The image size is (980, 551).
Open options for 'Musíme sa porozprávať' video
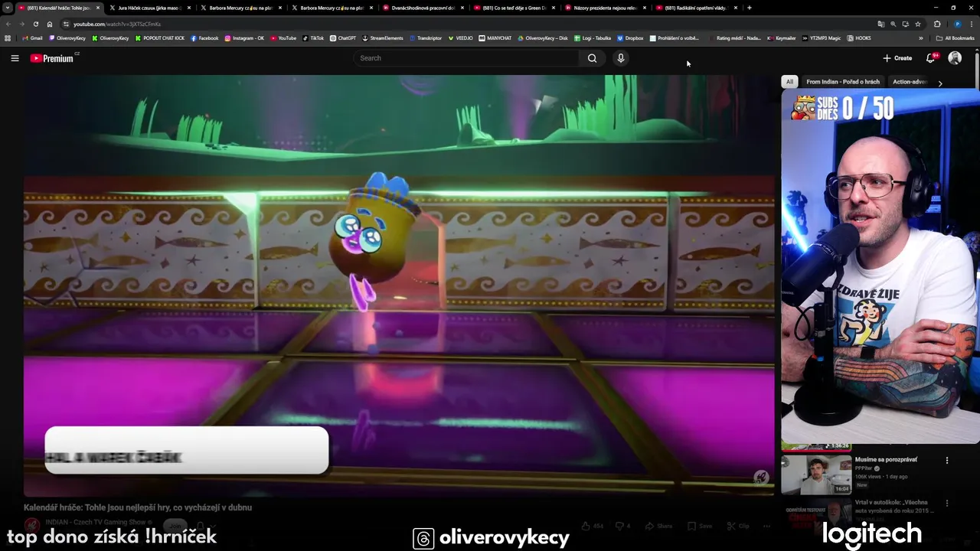pyautogui.click(x=947, y=461)
